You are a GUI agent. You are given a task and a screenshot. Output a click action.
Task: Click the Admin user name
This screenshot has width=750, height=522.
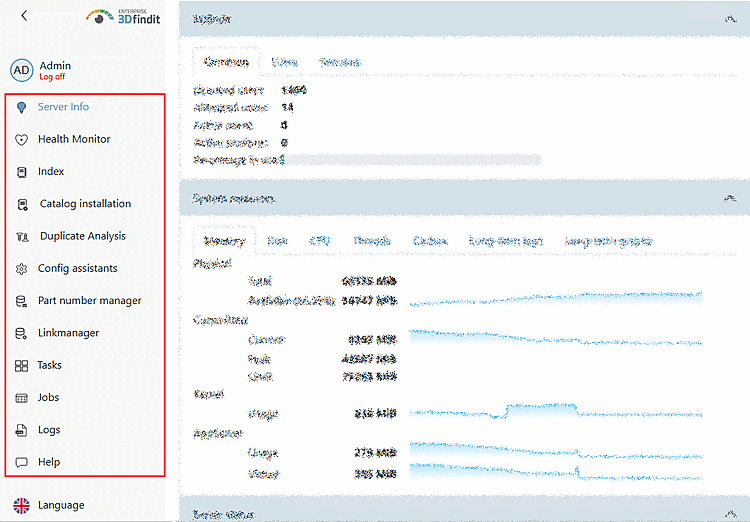(55, 66)
